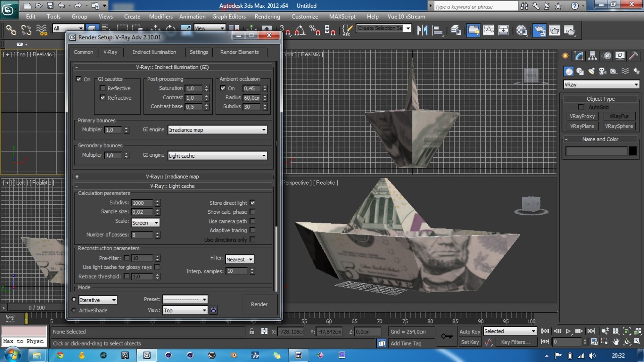644x362 pixels.
Task: Jump to the end frame
Action: click(x=591, y=331)
